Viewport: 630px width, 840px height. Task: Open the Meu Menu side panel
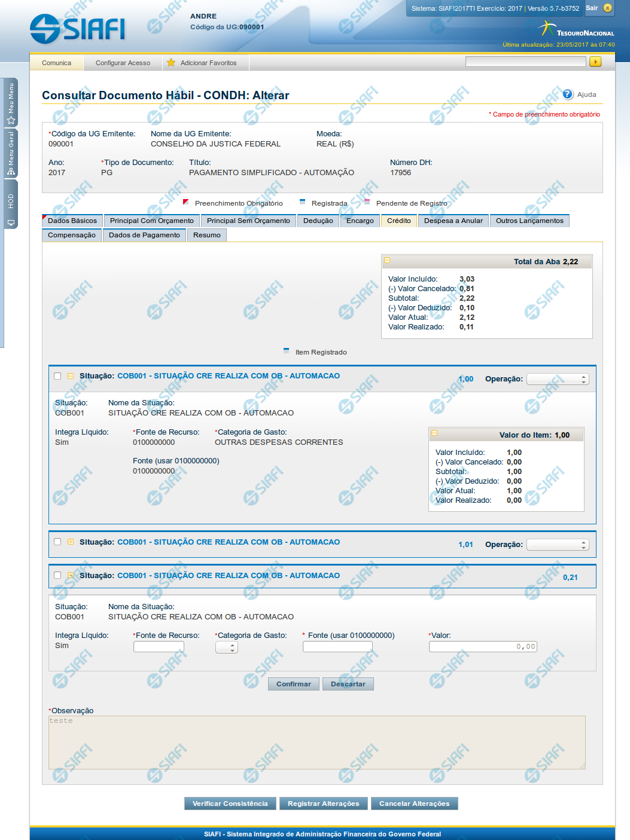[x=11, y=103]
